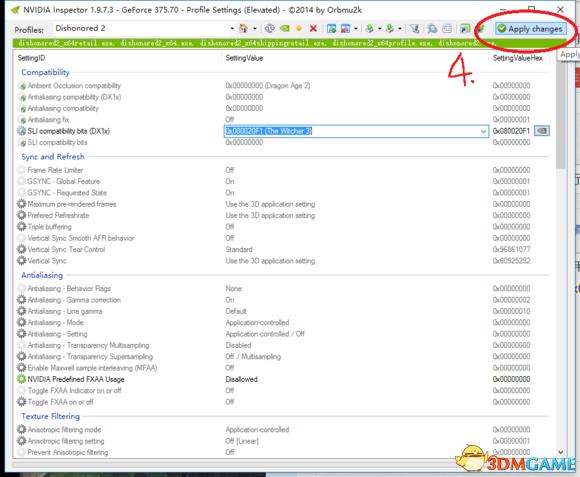The height and width of the screenshot is (477, 580).
Task: Expand the SLI compatibility bits value dropdown
Action: pos(483,131)
